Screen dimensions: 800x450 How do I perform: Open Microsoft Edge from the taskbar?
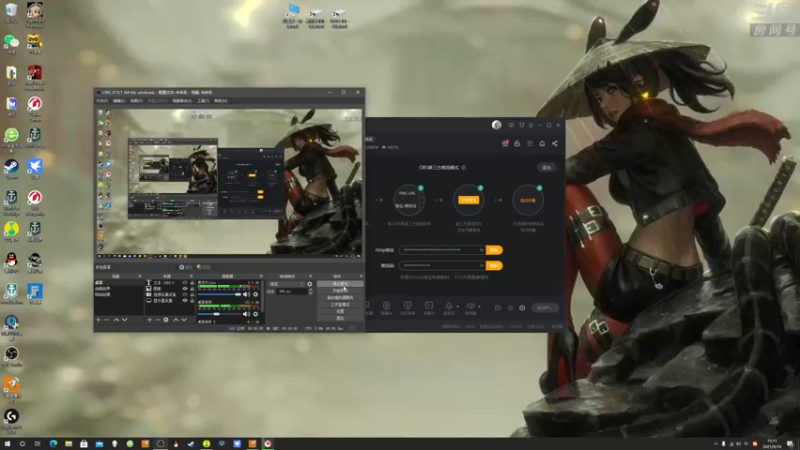coord(53,444)
